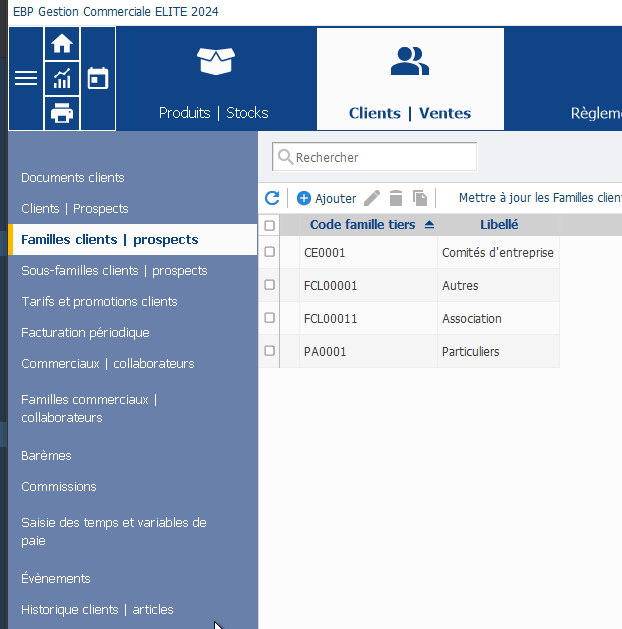Open the calendar agenda icon
Viewport: 622px width, 629px height.
(98, 78)
